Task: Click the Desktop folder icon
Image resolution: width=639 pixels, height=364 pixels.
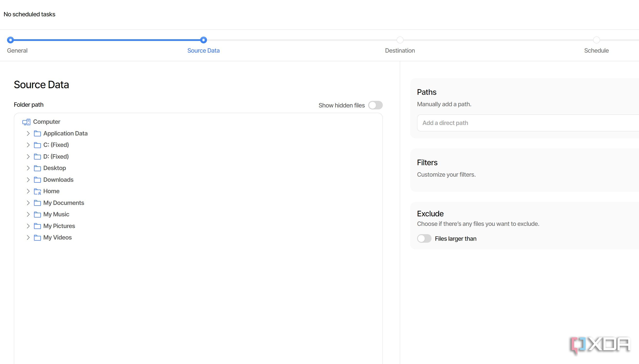Action: [x=37, y=168]
